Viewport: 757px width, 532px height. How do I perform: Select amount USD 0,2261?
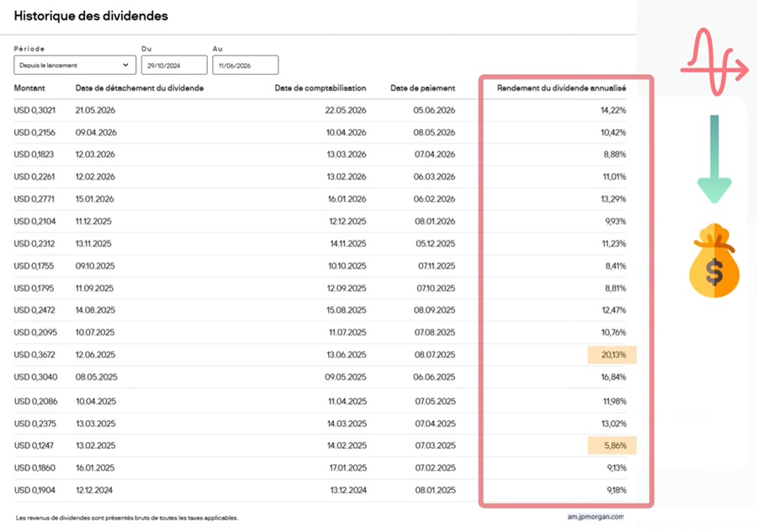[34, 177]
